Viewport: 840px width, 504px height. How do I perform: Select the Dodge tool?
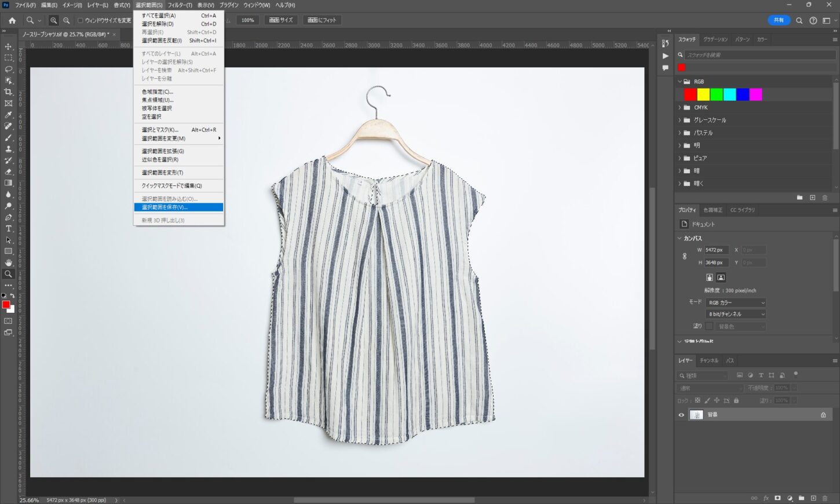tap(8, 206)
